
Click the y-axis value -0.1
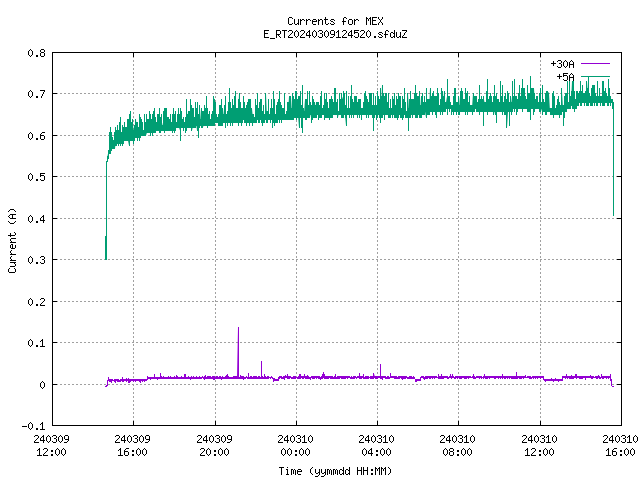(33, 426)
